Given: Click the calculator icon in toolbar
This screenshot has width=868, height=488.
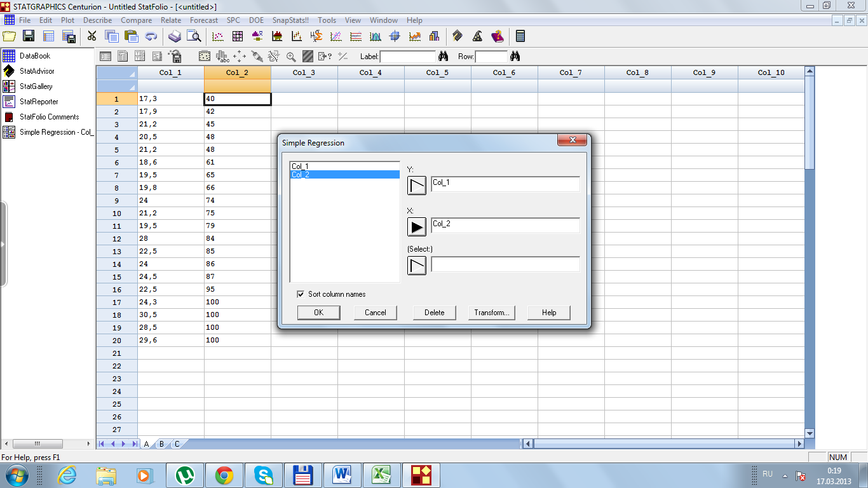Looking at the screenshot, I should point(520,36).
